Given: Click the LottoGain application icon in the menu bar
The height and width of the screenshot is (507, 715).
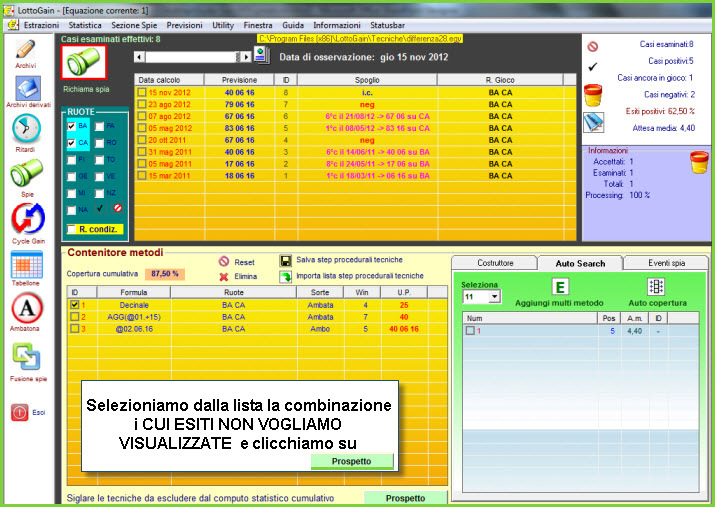Looking at the screenshot, I should pos(13,25).
